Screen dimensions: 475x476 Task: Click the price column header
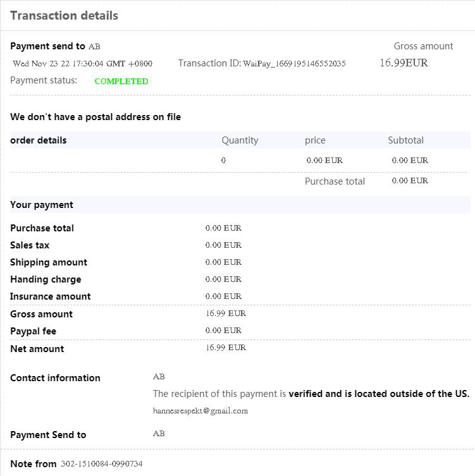click(x=315, y=140)
